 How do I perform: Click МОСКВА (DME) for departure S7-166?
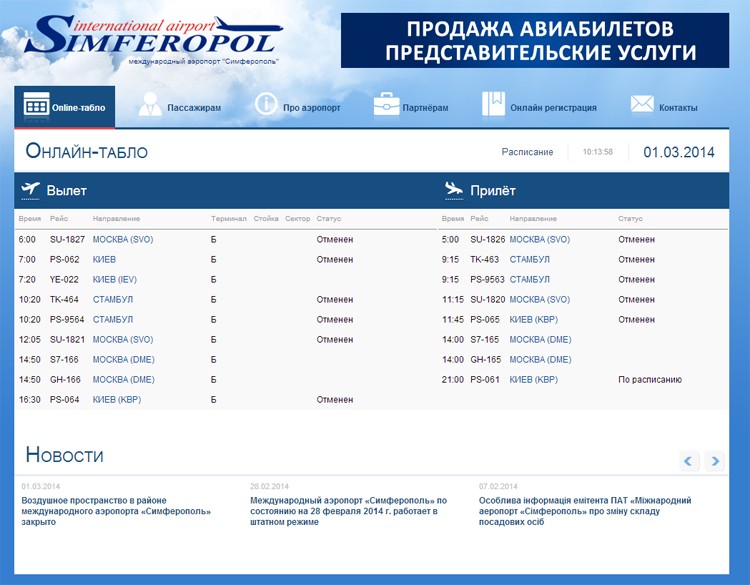coord(123,360)
